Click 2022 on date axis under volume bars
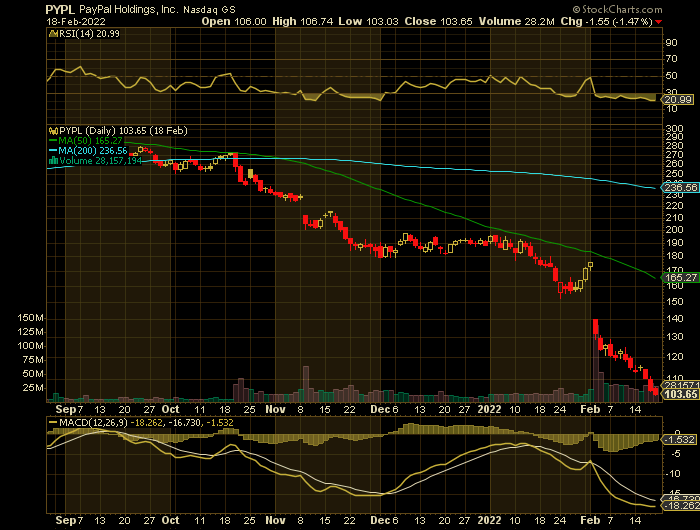 [x=489, y=409]
